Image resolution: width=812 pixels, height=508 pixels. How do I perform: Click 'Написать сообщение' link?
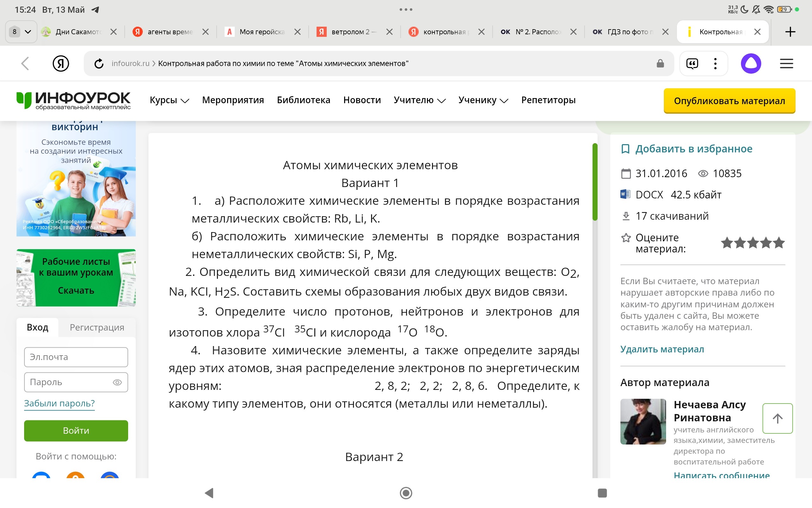[x=721, y=474]
